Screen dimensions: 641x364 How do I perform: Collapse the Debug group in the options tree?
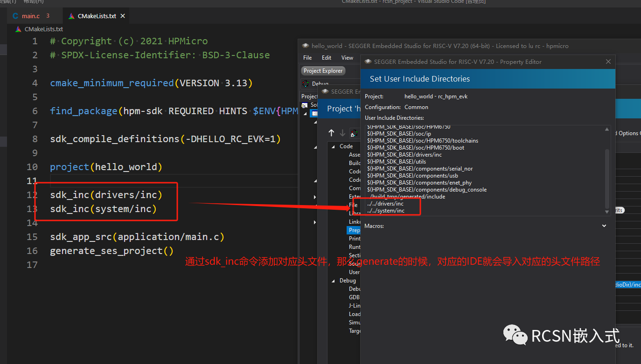[333, 281]
